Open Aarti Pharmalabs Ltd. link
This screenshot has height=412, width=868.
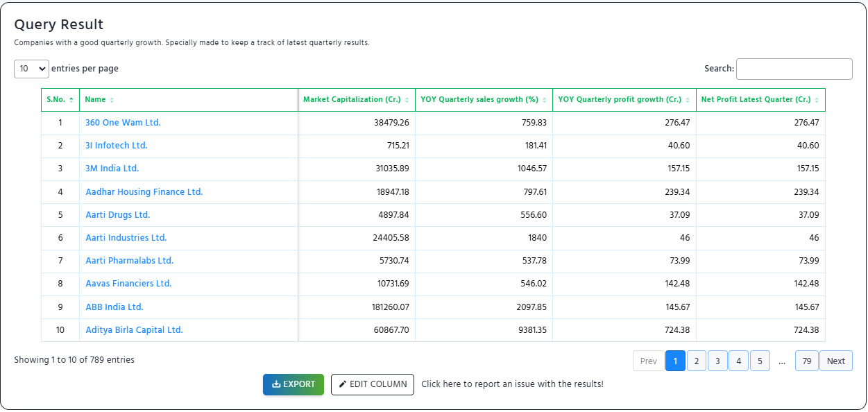(129, 261)
